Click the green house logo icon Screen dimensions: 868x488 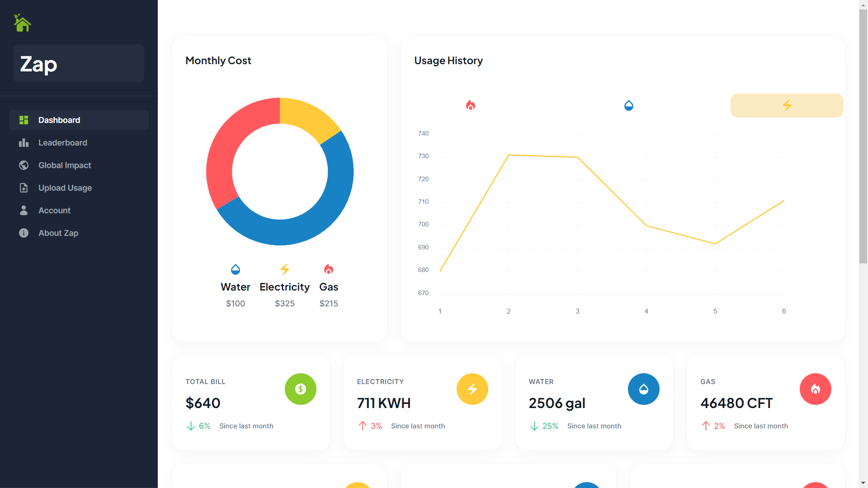[x=22, y=23]
